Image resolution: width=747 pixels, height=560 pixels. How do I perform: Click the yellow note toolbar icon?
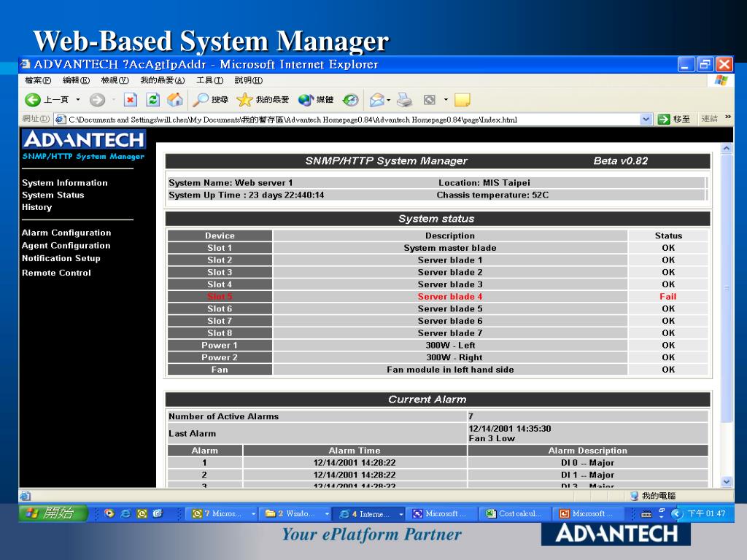[x=462, y=99]
